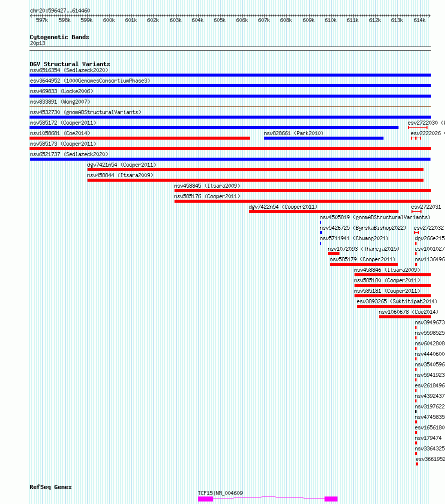This screenshot has height=504, width=445.
Task: Click the 605k mark on the ruler
Action: pyautogui.click(x=219, y=20)
